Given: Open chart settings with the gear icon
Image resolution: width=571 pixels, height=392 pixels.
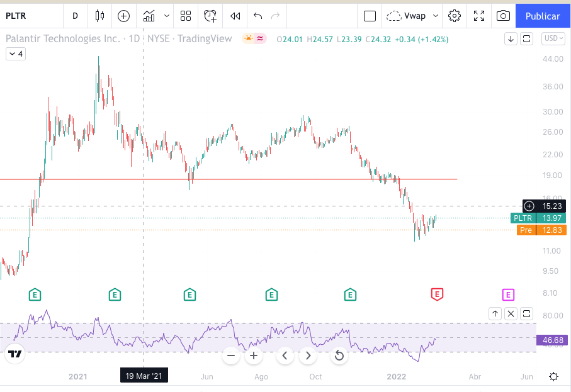Looking at the screenshot, I should pyautogui.click(x=455, y=16).
